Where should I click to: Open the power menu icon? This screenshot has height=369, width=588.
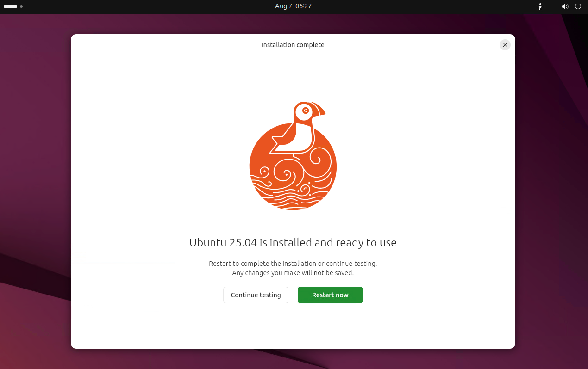pyautogui.click(x=578, y=6)
